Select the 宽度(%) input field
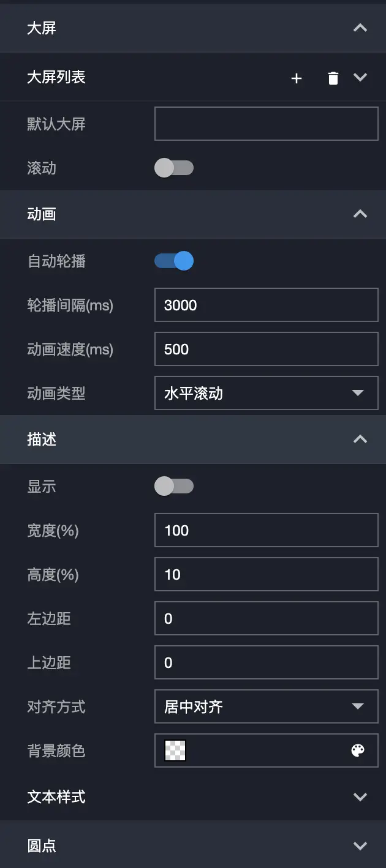386x868 pixels. point(266,531)
